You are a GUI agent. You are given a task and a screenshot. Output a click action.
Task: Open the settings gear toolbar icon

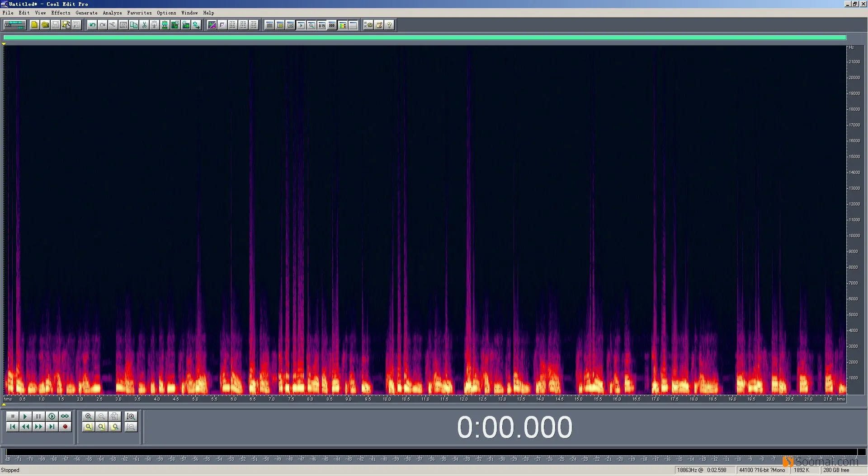[x=368, y=25]
